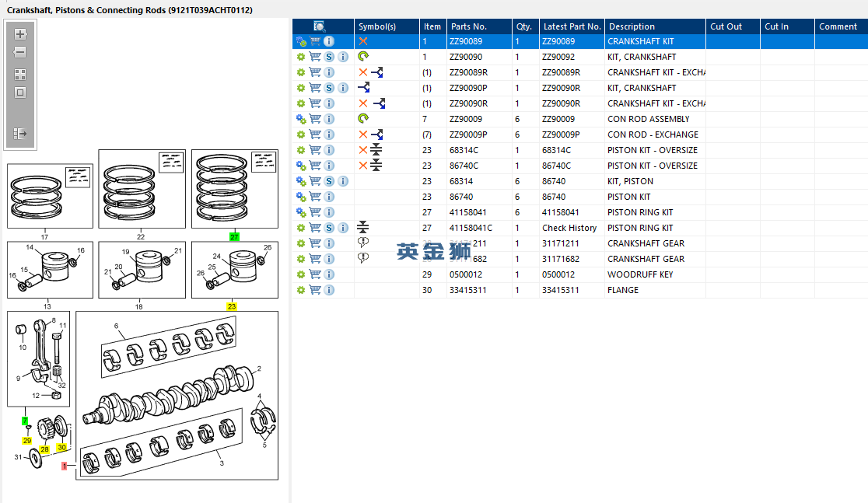The height and width of the screenshot is (503, 868).
Task: Click the four-squares grid view icon
Action: [20, 75]
